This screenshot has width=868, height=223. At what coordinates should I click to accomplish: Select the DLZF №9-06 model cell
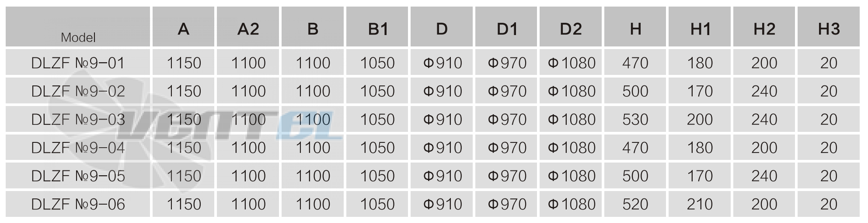(78, 204)
